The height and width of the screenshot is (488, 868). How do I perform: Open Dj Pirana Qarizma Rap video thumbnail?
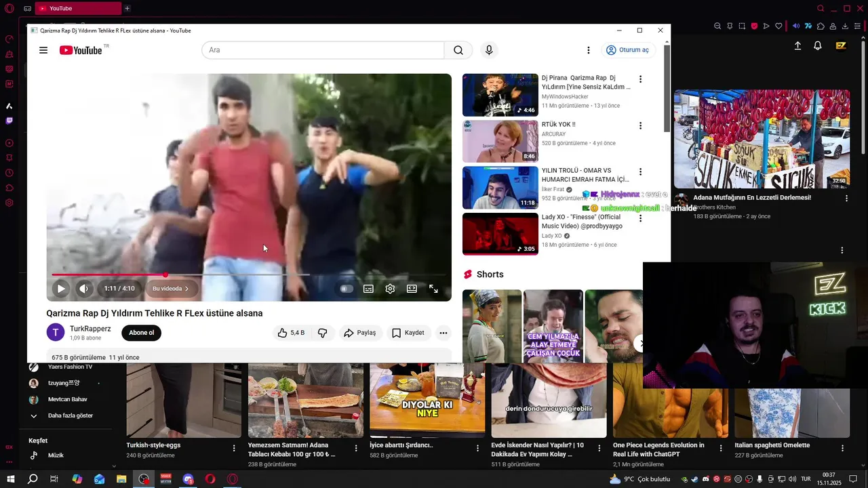click(x=500, y=95)
